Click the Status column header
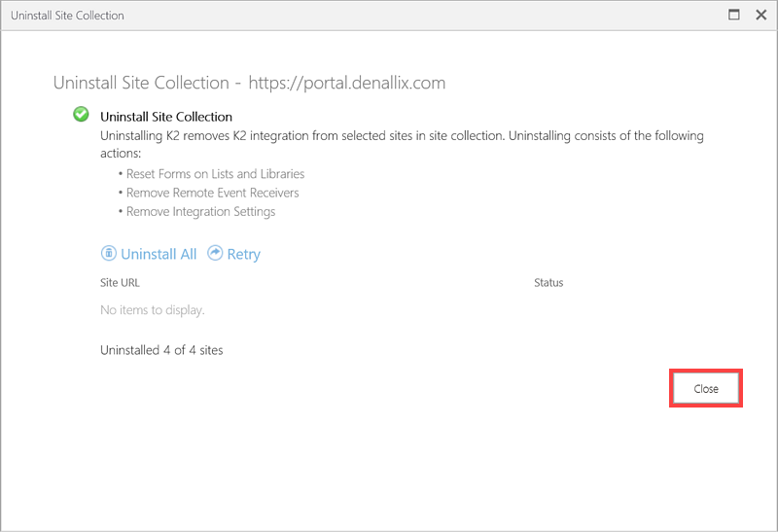 (548, 283)
